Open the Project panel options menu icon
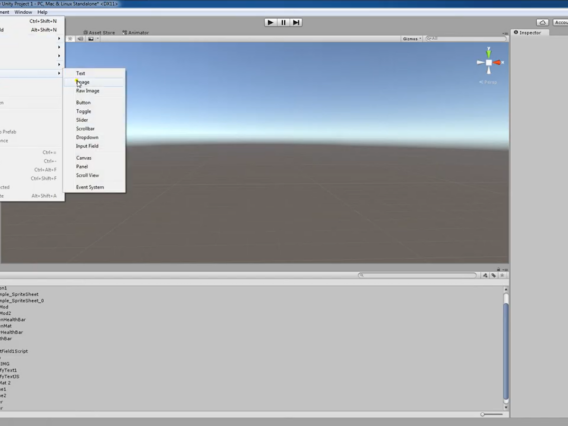Screen dimensions: 568x426 pos(505,270)
